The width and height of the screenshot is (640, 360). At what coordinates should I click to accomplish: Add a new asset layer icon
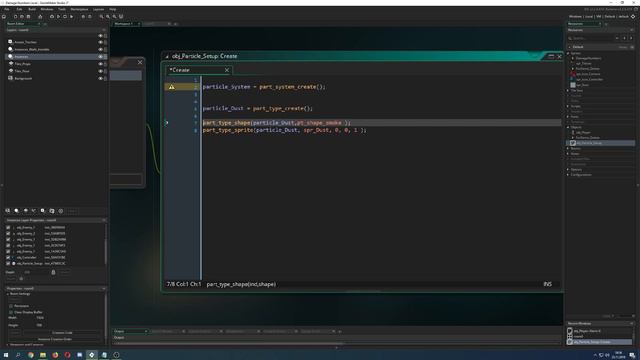tap(43, 211)
